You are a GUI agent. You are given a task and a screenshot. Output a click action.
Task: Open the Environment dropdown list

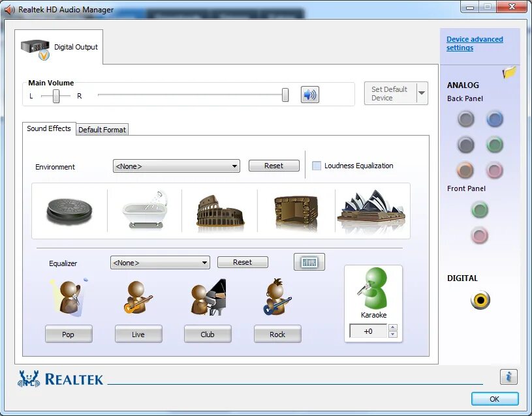point(176,166)
